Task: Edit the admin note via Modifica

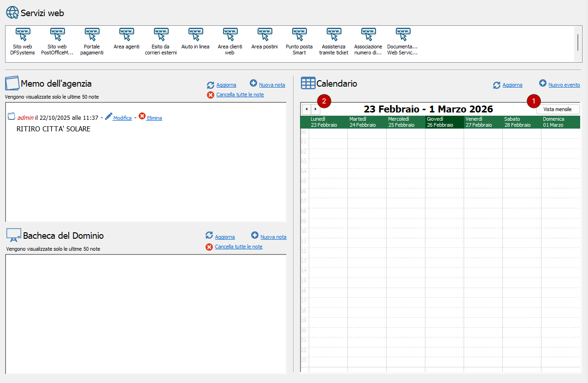Action: pyautogui.click(x=122, y=118)
